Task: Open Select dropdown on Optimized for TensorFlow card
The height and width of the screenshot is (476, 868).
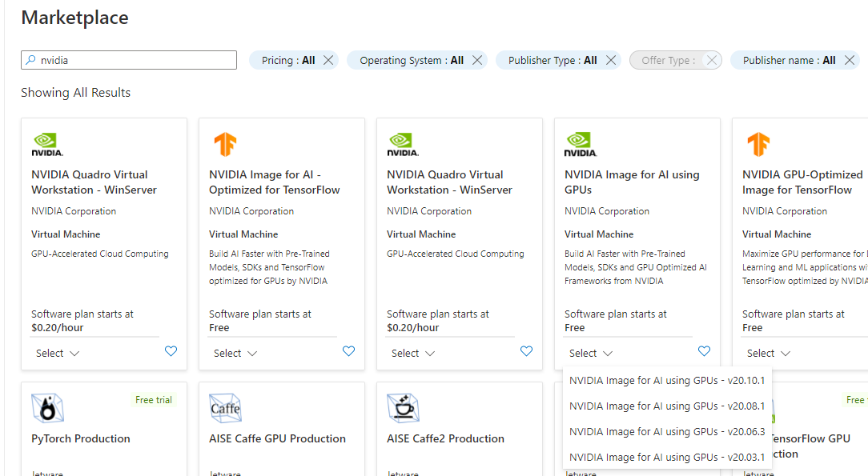Action: [x=235, y=353]
